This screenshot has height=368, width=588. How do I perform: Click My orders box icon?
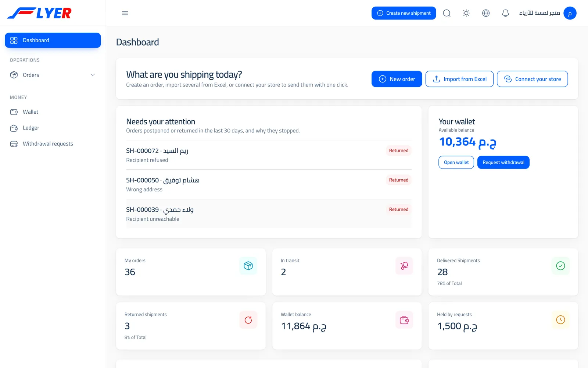(x=248, y=266)
